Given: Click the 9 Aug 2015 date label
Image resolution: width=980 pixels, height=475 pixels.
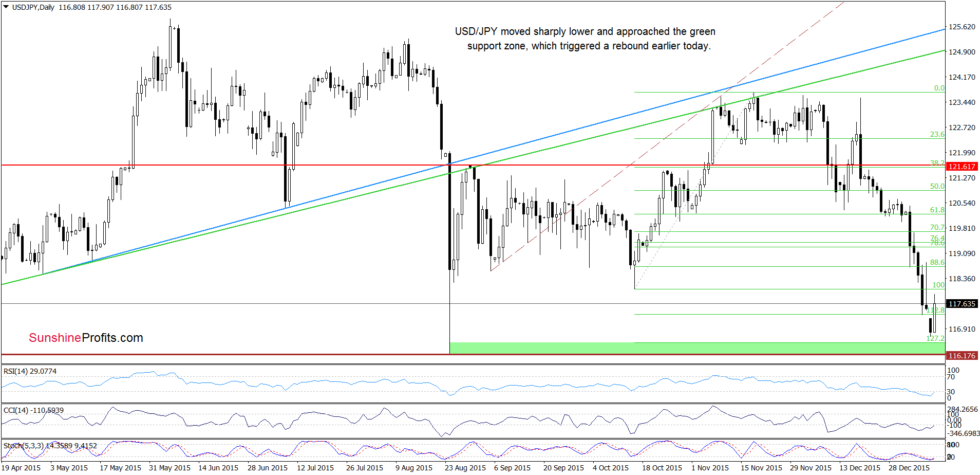Looking at the screenshot, I should click(x=414, y=468).
